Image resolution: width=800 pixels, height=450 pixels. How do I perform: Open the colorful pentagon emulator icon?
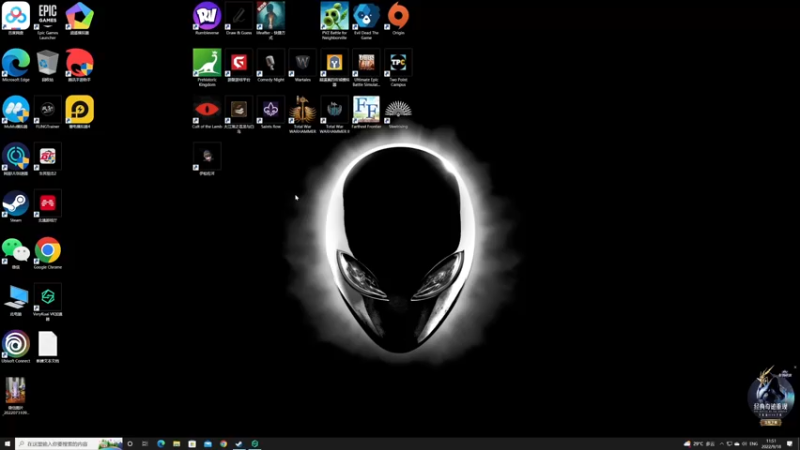coord(80,18)
